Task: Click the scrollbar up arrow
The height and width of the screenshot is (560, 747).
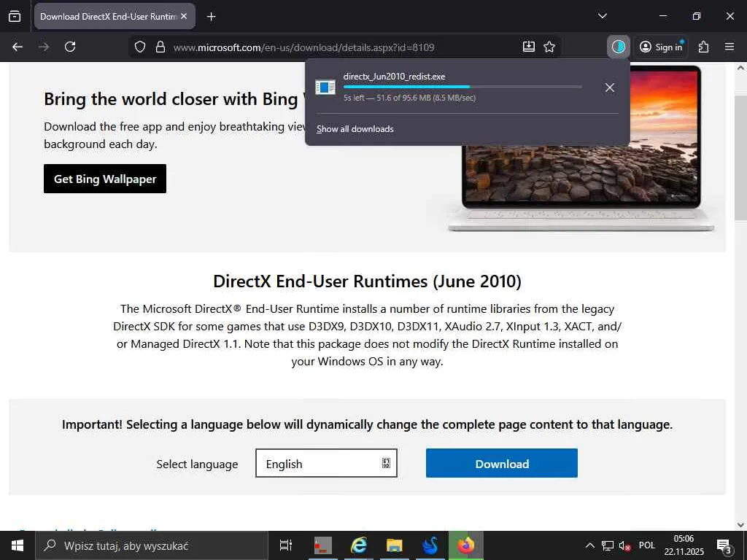Action: coord(740,68)
